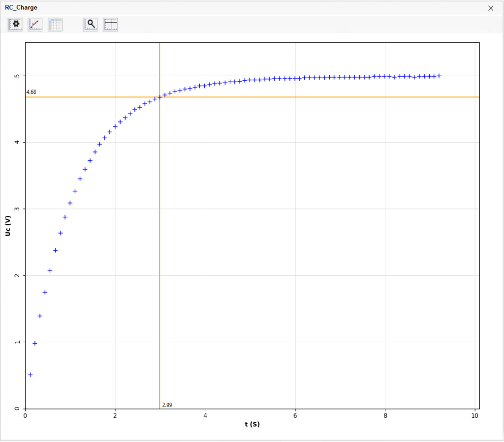This screenshot has width=504, height=442.
Task: Open the graph settings gear tool
Action: click(x=15, y=24)
